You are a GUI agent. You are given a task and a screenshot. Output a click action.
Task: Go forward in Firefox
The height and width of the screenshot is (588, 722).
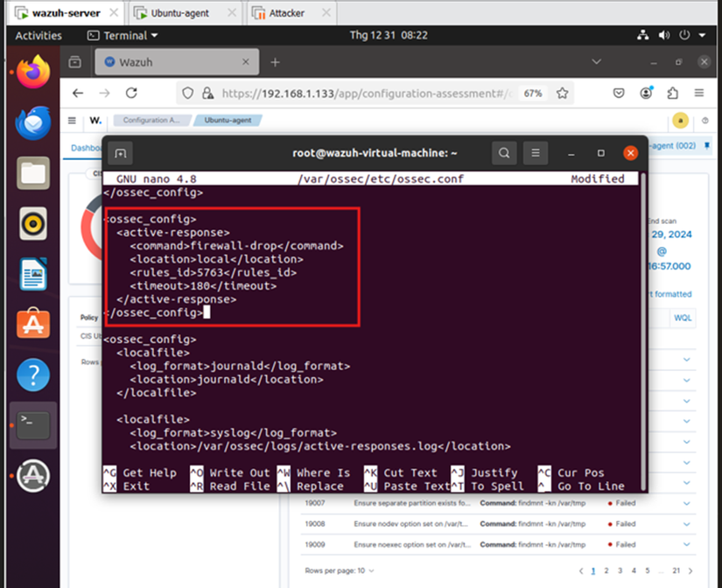[104, 94]
